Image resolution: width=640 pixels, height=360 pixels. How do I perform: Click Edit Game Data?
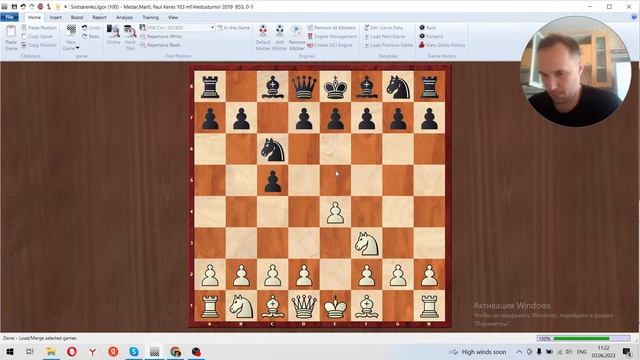pyautogui.click(x=383, y=28)
